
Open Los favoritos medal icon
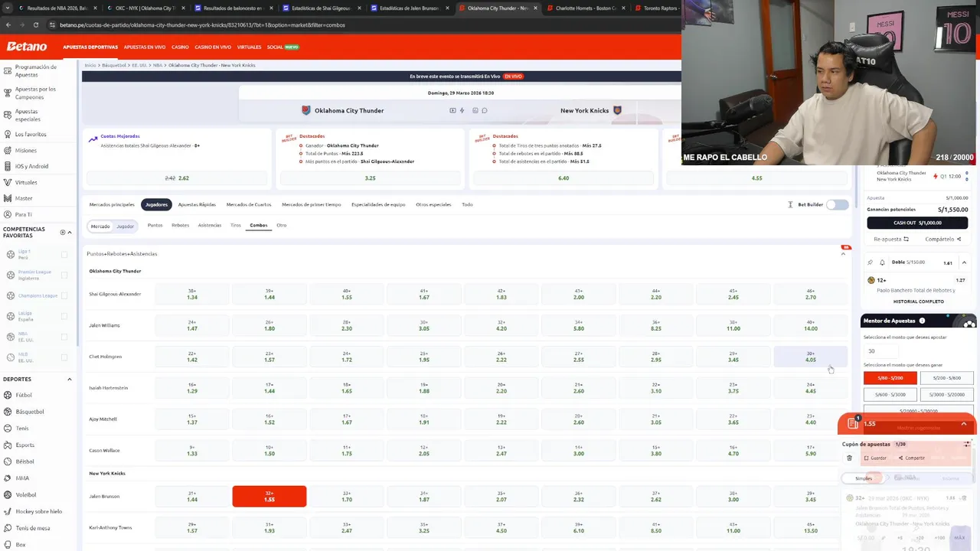coord(8,134)
